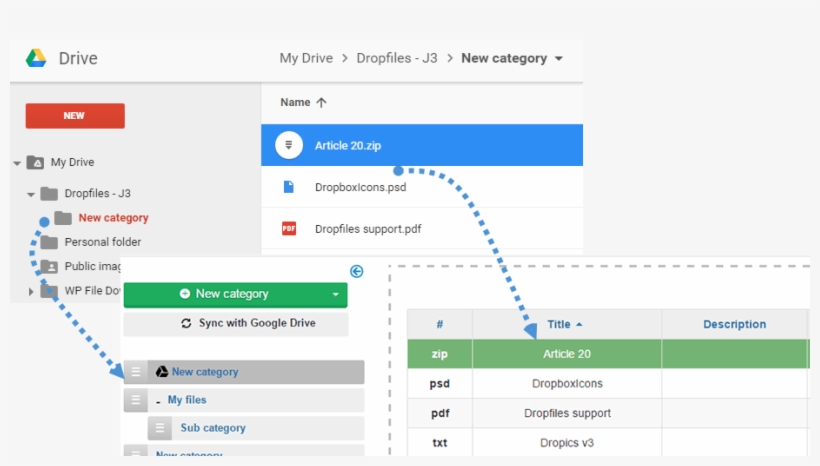Open the New category breadcrumb dropdown
The height and width of the screenshot is (466, 820).
[x=559, y=59]
